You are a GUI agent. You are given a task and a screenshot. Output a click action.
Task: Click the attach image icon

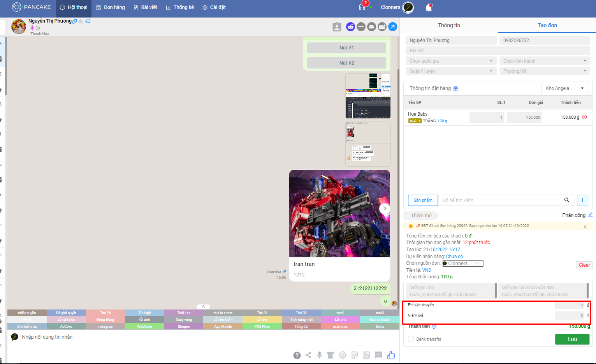366,355
